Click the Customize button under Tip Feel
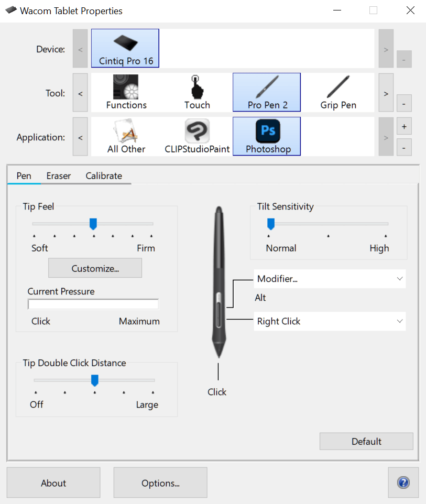Screen dimensions: 426x504 pyautogui.click(x=95, y=268)
